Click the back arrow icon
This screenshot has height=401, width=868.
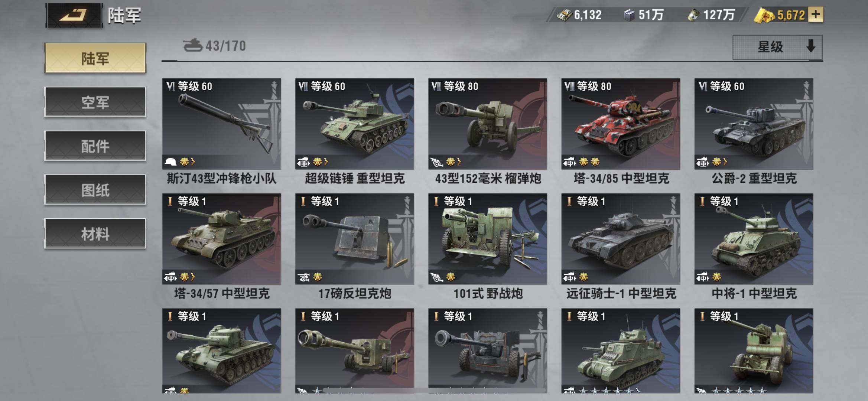74,15
